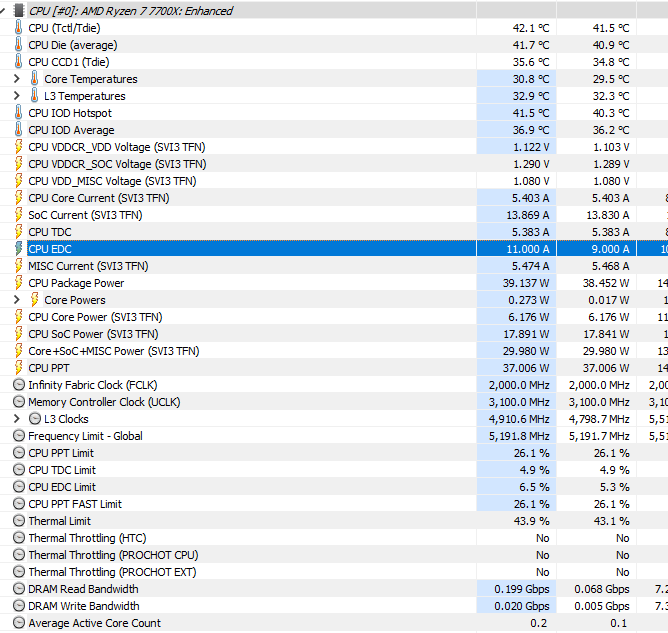Click circle icon beside Average Active Core Count
This screenshot has height=633, width=668.
click(19, 623)
